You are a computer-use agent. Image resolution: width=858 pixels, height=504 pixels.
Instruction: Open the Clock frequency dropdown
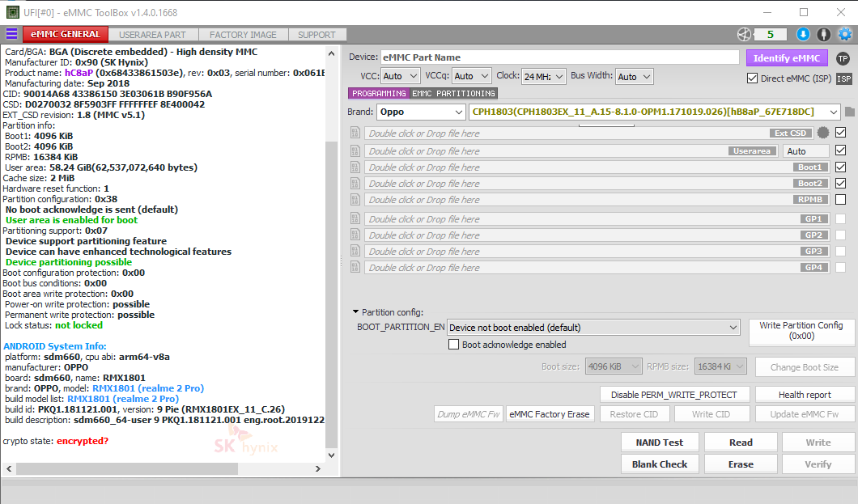tap(543, 77)
